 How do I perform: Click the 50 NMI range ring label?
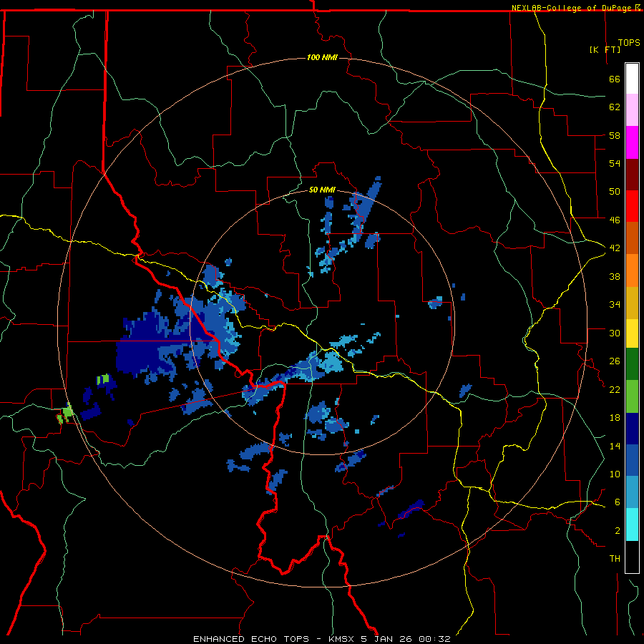pyautogui.click(x=322, y=190)
